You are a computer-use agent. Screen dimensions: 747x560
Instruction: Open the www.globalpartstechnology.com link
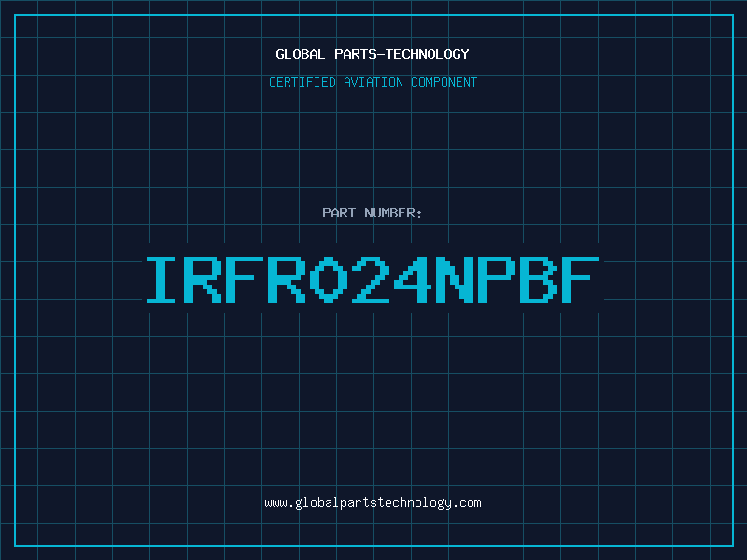[373, 503]
